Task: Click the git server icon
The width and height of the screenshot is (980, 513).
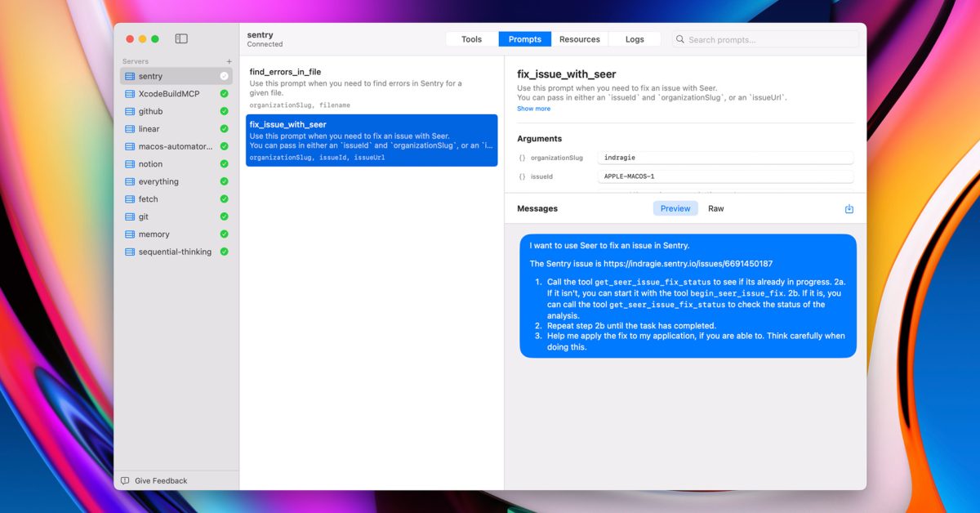Action: [130, 216]
